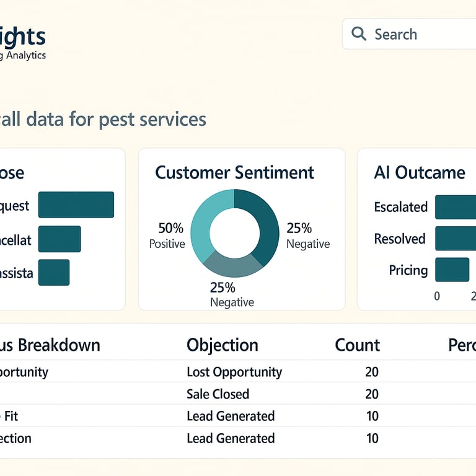Click the longest bar in the left chart

point(76,205)
